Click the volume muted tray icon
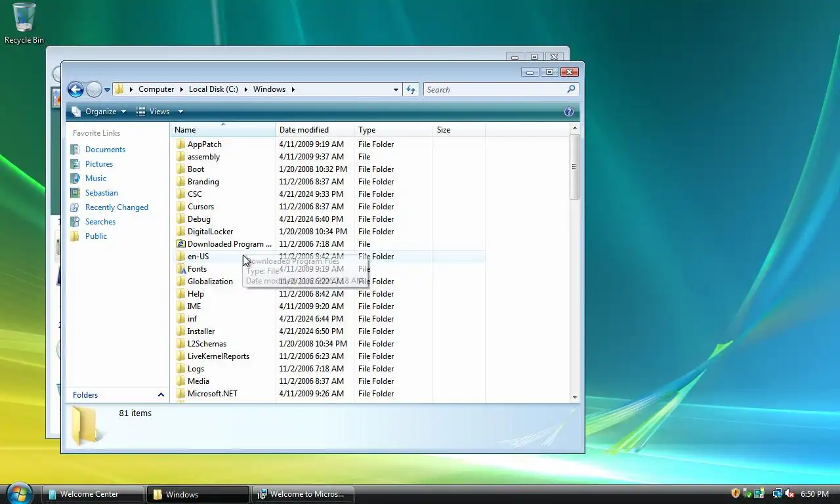 point(789,493)
